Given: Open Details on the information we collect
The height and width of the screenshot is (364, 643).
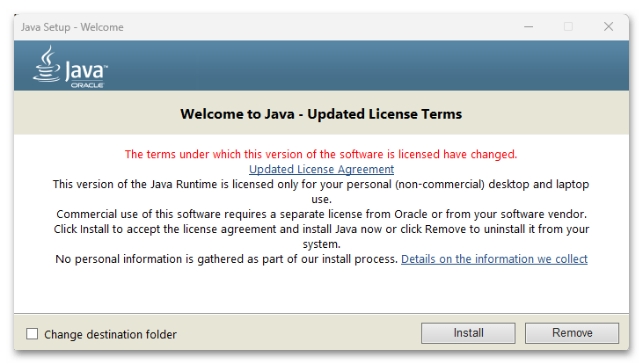Looking at the screenshot, I should (x=494, y=259).
